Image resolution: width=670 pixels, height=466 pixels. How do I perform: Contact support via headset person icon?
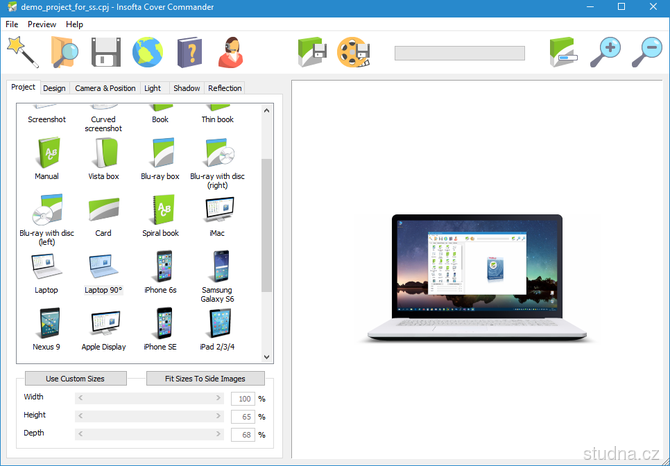click(x=231, y=52)
